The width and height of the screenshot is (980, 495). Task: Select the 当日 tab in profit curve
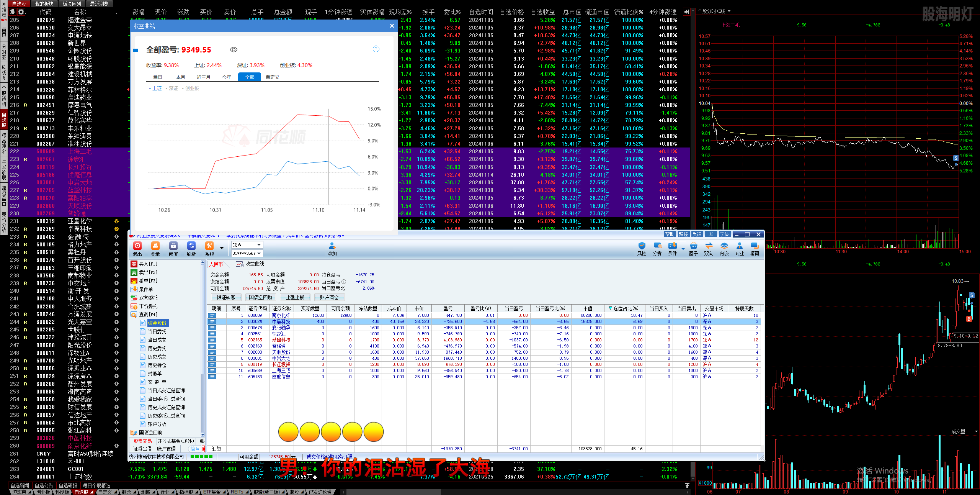pos(158,77)
